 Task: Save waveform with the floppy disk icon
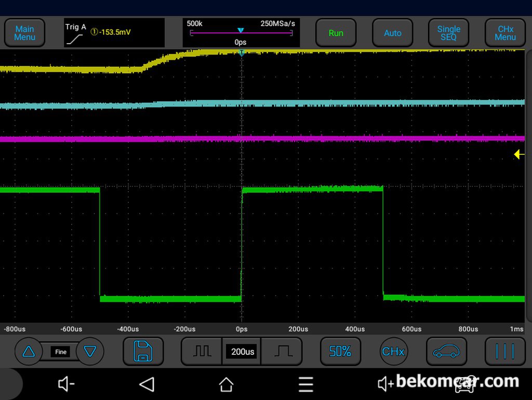tap(143, 352)
